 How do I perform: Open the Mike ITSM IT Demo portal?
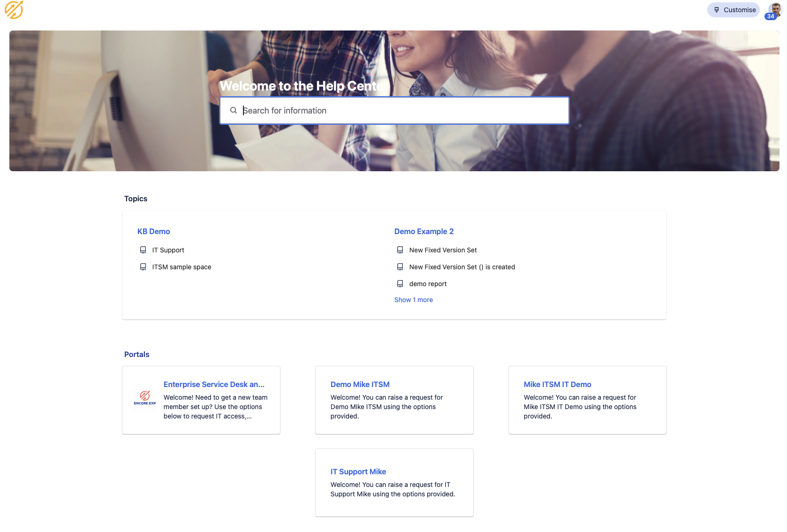coord(557,384)
